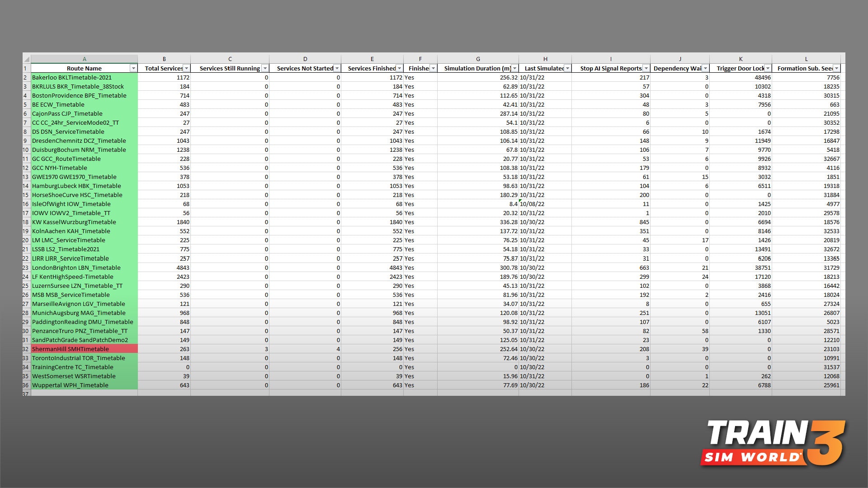This screenshot has height=488, width=868.
Task: Select the Wuppertal WPH_Timetable cell
Action: point(84,385)
